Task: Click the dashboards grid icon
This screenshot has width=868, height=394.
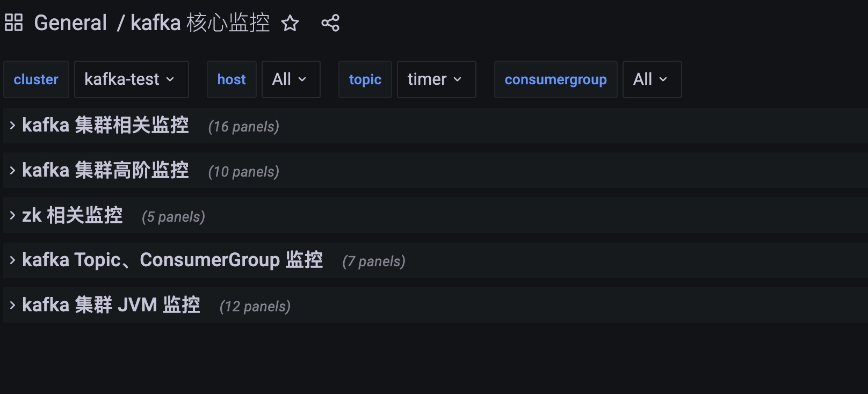Action: [13, 23]
